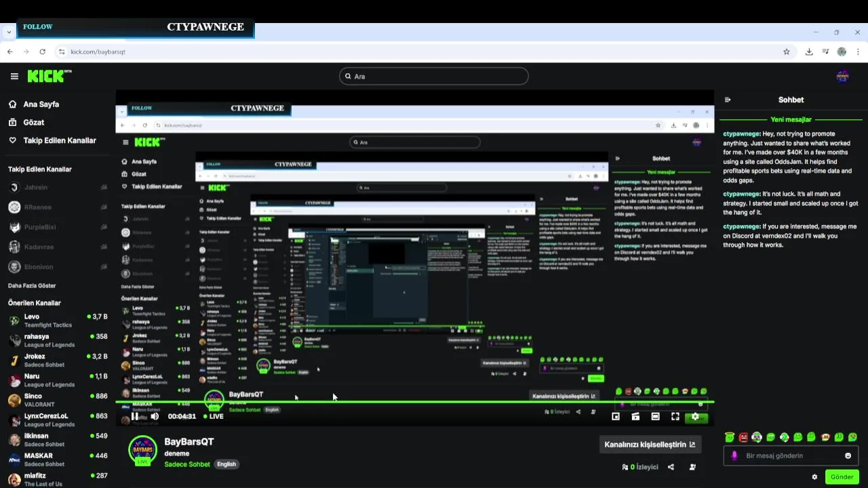Image resolution: width=868 pixels, height=488 pixels.
Task: Click the purple identity icon in message box
Action: pyautogui.click(x=734, y=455)
